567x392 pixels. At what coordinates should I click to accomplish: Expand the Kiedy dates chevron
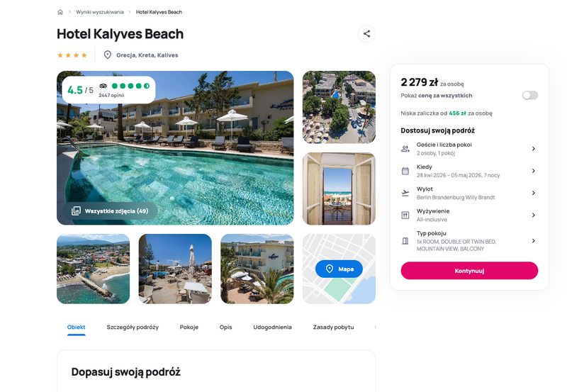(x=534, y=171)
